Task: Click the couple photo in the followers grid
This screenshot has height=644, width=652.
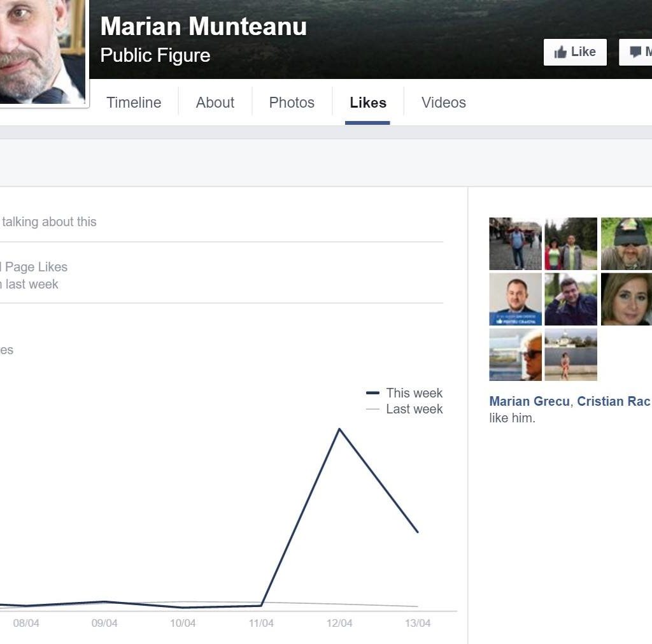Action: [x=570, y=243]
